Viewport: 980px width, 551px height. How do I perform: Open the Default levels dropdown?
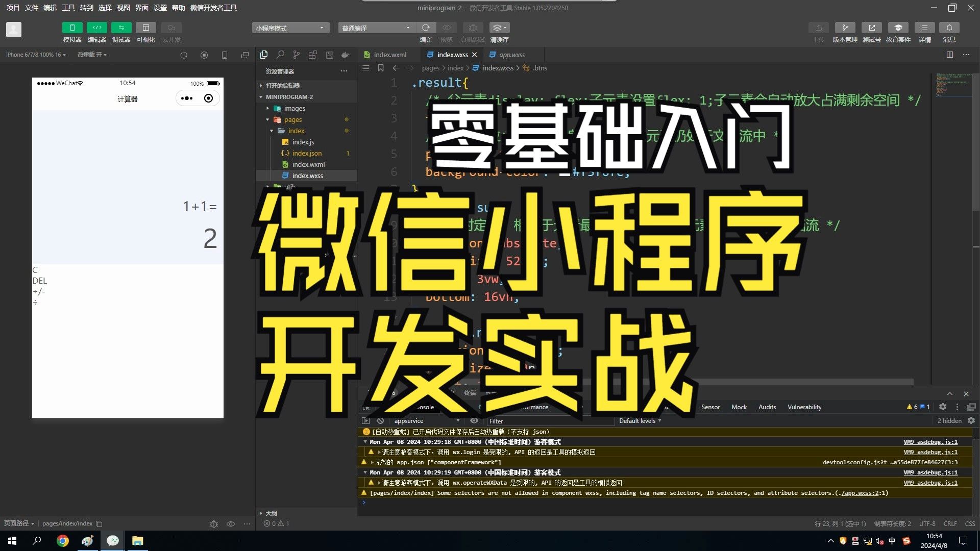tap(640, 421)
